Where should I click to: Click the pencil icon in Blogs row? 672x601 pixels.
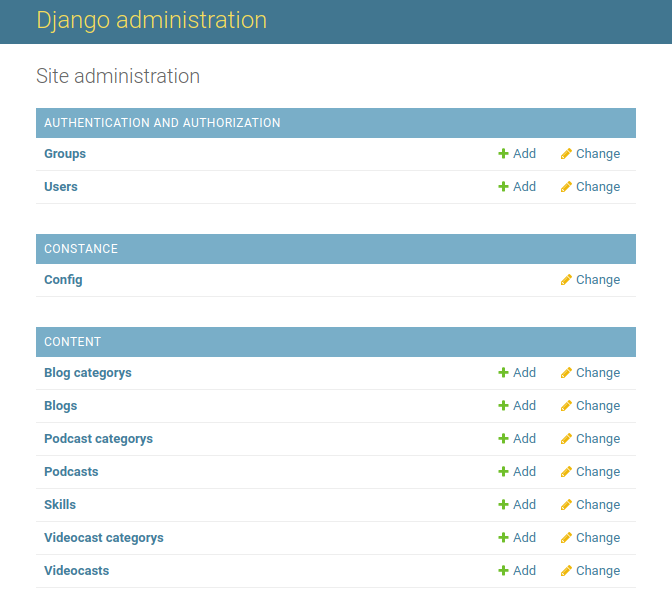[566, 406]
